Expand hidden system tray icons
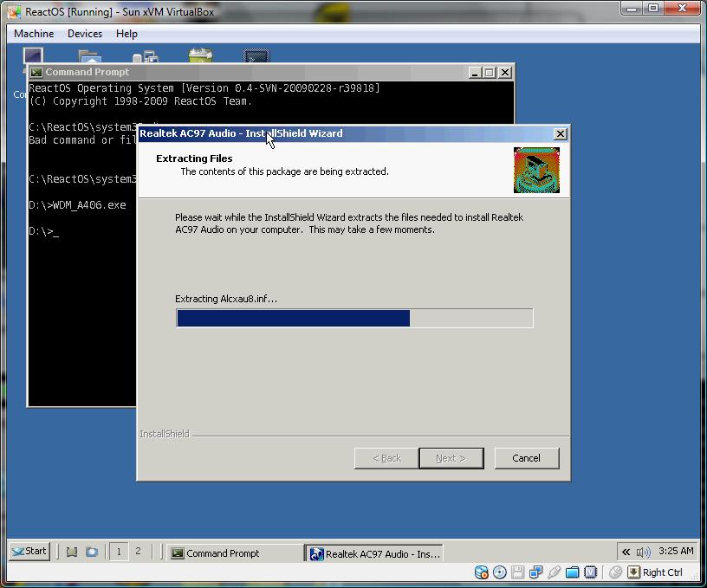707x588 pixels. coord(626,552)
